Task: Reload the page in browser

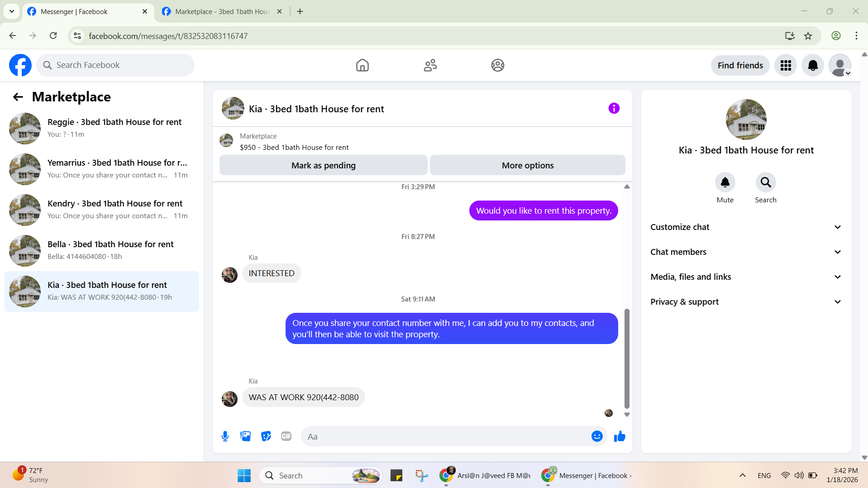Action: [53, 36]
